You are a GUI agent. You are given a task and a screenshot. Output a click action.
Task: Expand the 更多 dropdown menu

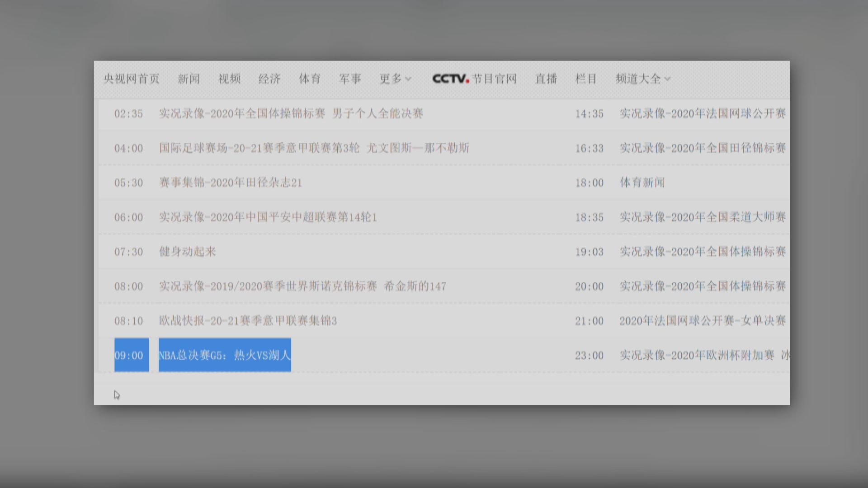[x=395, y=78]
